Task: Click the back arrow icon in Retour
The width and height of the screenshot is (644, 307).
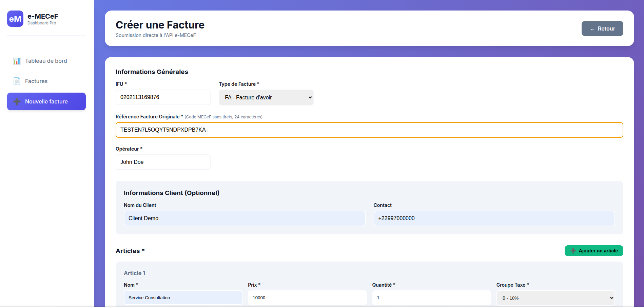Action: click(592, 29)
